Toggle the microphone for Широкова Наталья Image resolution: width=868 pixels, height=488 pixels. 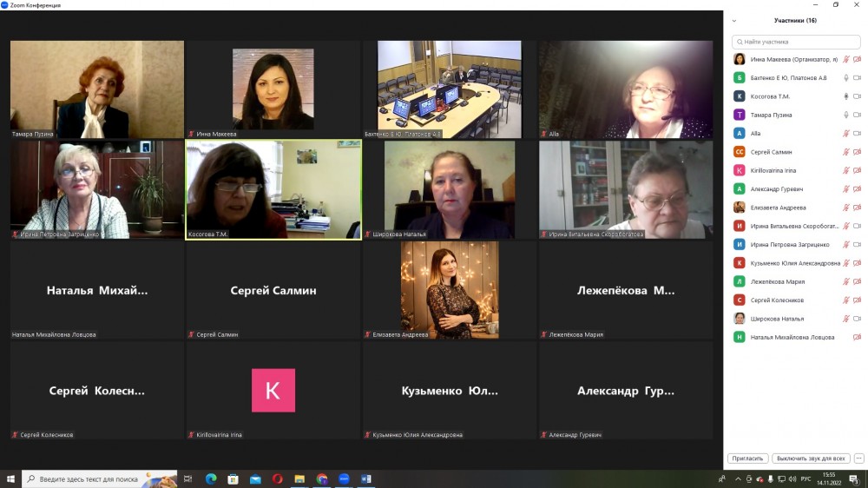pos(845,319)
